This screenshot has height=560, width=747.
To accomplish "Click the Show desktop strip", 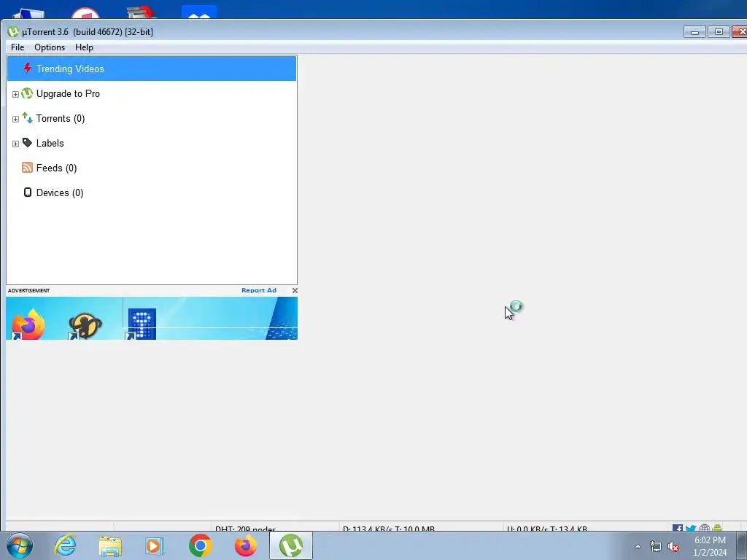I will [x=742, y=545].
